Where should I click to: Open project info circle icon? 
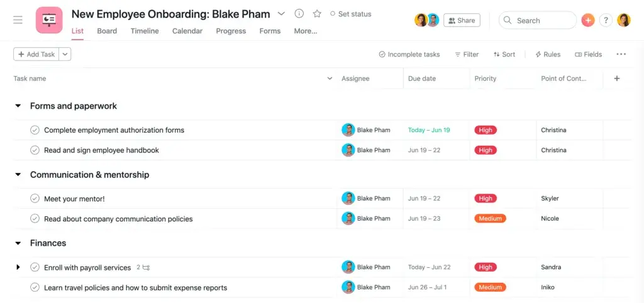pyautogui.click(x=299, y=14)
